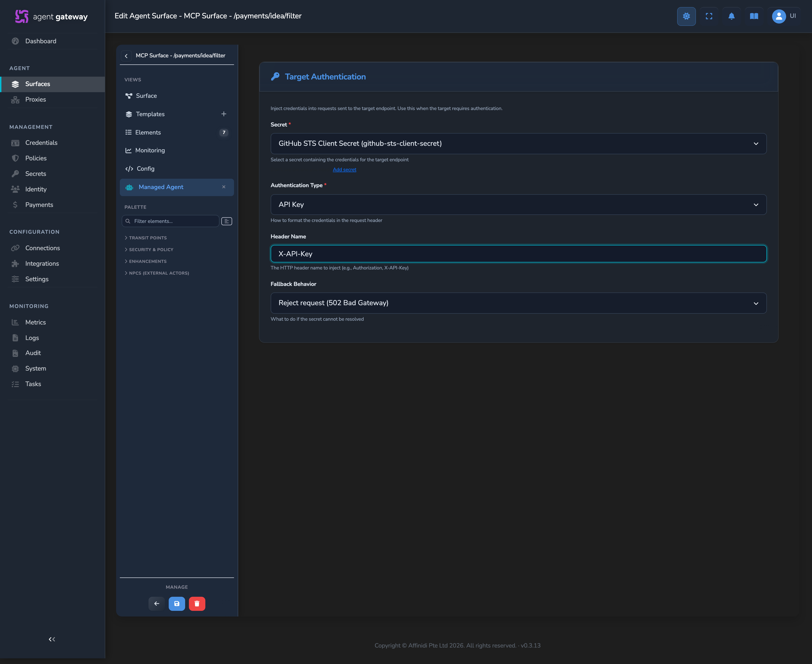Click the back arrow manage button
The image size is (812, 664).
click(157, 604)
